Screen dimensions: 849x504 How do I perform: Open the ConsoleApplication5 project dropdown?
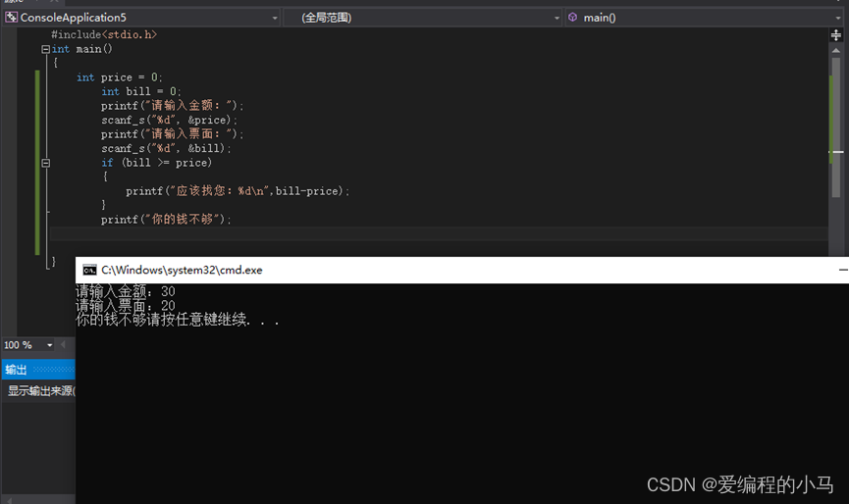click(x=275, y=18)
